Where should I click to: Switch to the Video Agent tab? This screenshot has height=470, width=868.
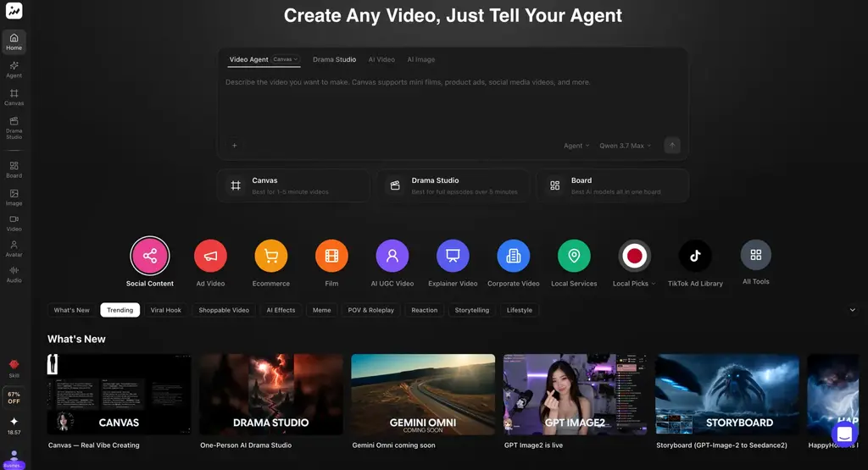pyautogui.click(x=248, y=59)
